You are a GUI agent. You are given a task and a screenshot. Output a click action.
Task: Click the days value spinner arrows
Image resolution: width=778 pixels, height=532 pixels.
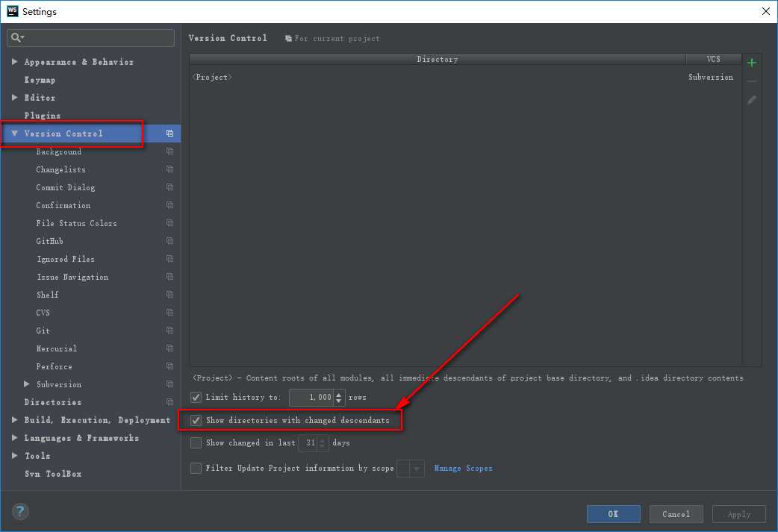point(323,442)
